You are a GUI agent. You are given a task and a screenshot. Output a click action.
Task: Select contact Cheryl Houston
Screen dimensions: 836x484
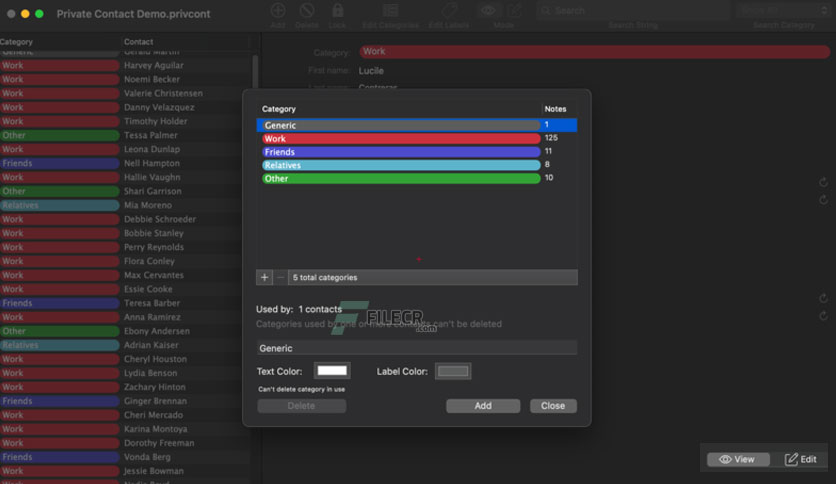pos(155,359)
